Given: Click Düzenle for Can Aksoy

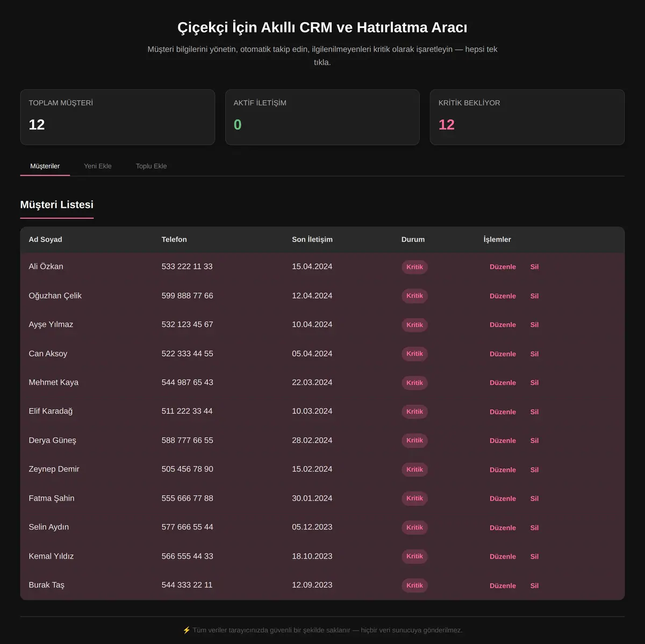Looking at the screenshot, I should pyautogui.click(x=503, y=354).
